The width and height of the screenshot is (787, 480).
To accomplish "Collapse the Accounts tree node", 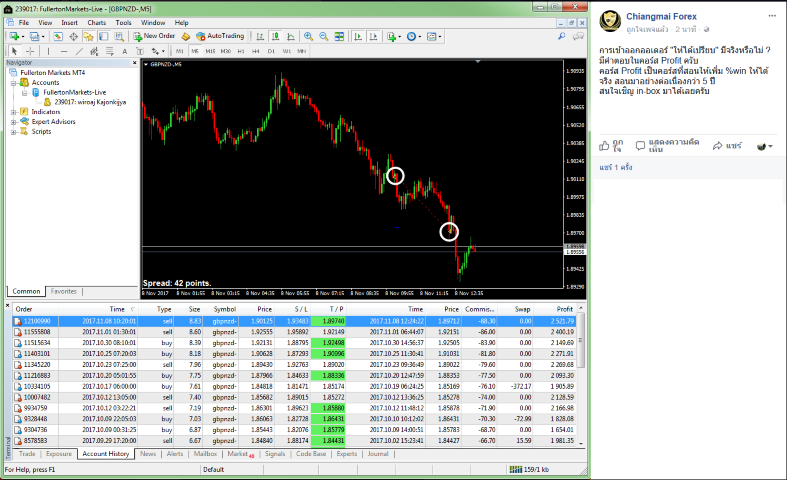I will (14, 83).
